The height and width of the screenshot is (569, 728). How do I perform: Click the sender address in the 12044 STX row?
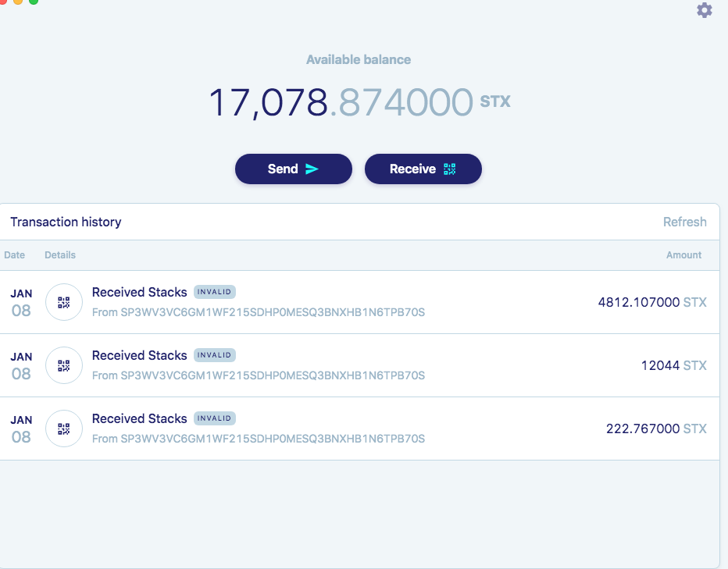[273, 375]
